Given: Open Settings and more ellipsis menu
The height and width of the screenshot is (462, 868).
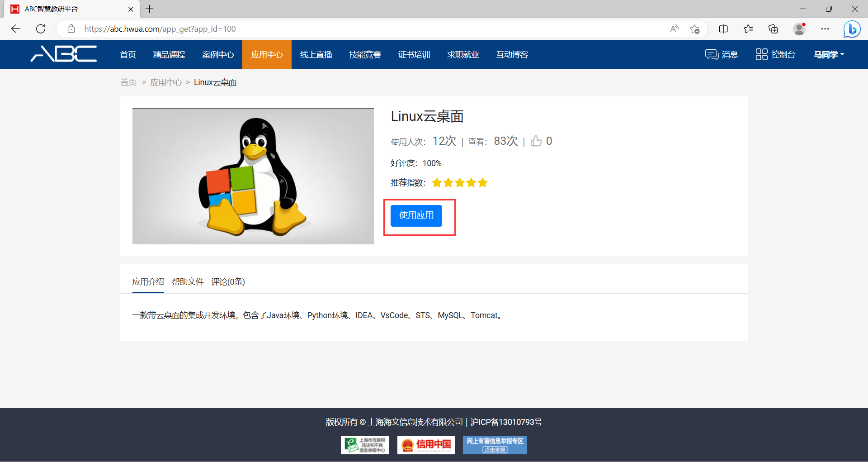Looking at the screenshot, I should click(x=825, y=29).
